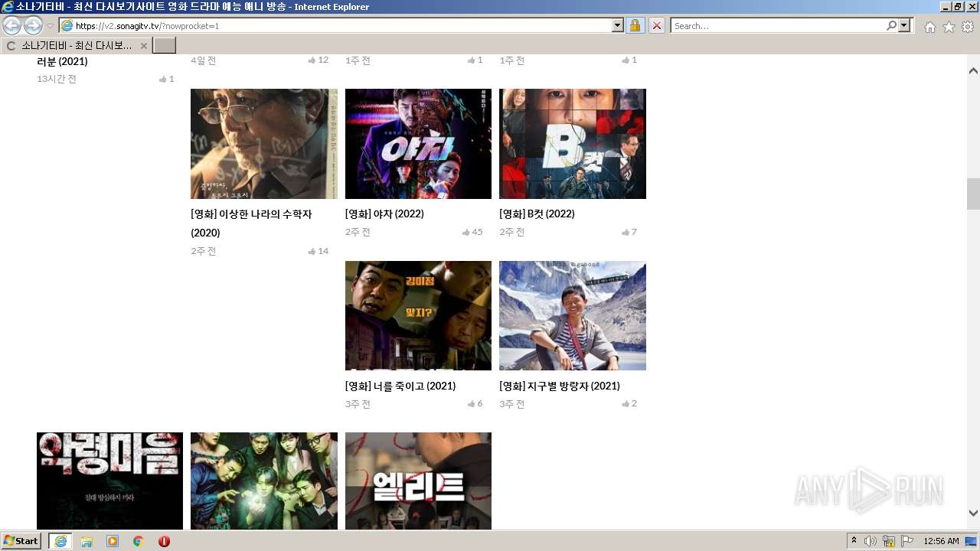This screenshot has width=980, height=551.
Task: Open the 러분 (2021) title link
Action: (62, 61)
